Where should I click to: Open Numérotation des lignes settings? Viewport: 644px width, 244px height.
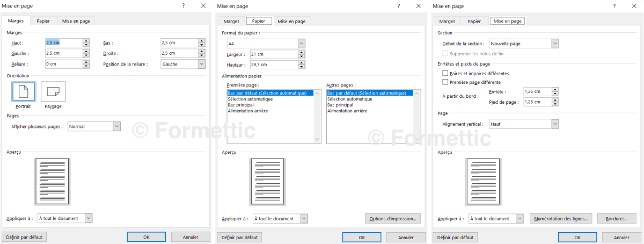(561, 219)
